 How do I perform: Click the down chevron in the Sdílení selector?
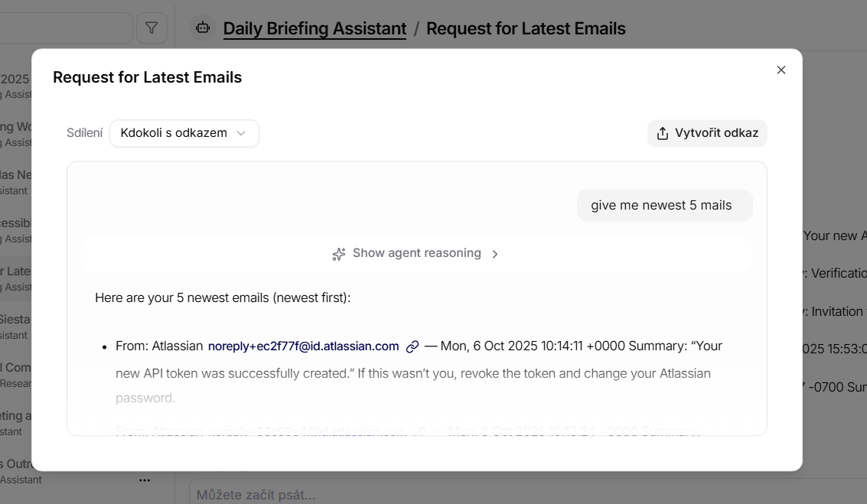pyautogui.click(x=241, y=133)
